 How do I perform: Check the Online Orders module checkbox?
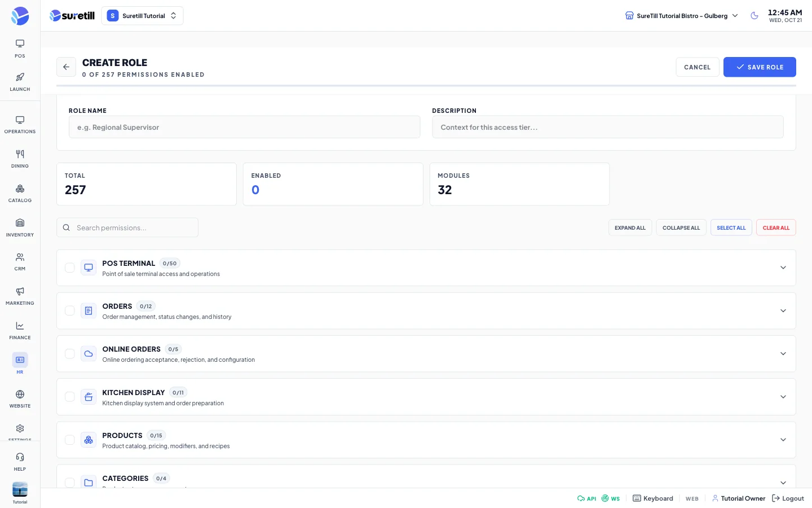tap(70, 353)
